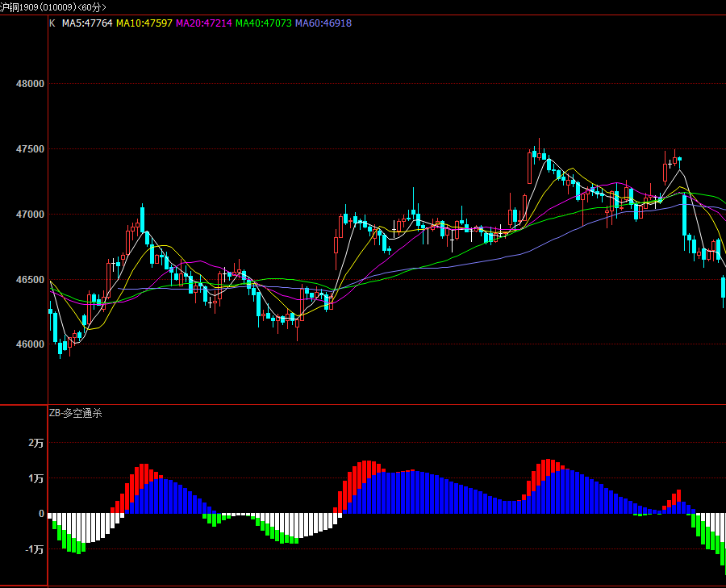Select the MA20:47214 indicator label
The image size is (726, 588).
[204, 23]
